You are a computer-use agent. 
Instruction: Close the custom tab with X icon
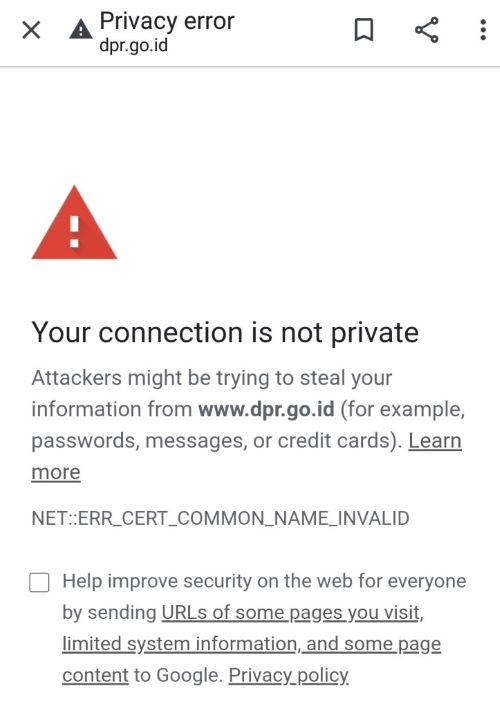pos(31,31)
